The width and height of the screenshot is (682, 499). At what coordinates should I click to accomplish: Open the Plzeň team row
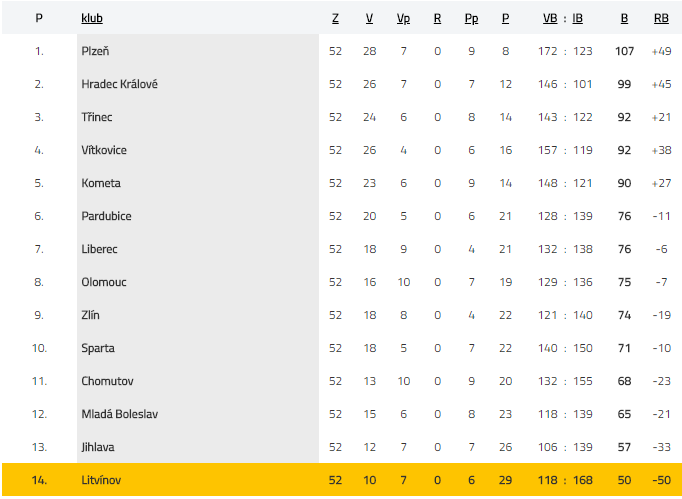[97, 51]
